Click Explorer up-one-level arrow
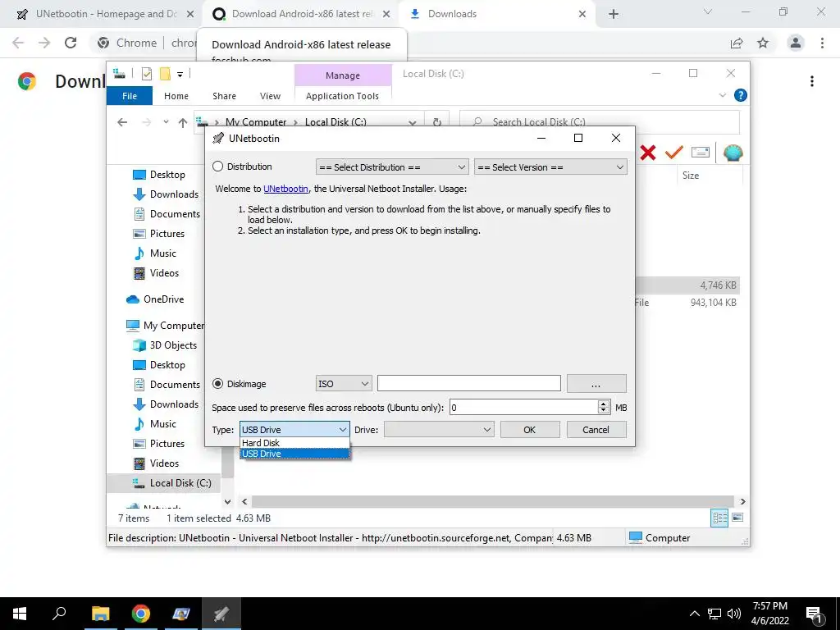Screen dimensions: 840x630 [183, 123]
